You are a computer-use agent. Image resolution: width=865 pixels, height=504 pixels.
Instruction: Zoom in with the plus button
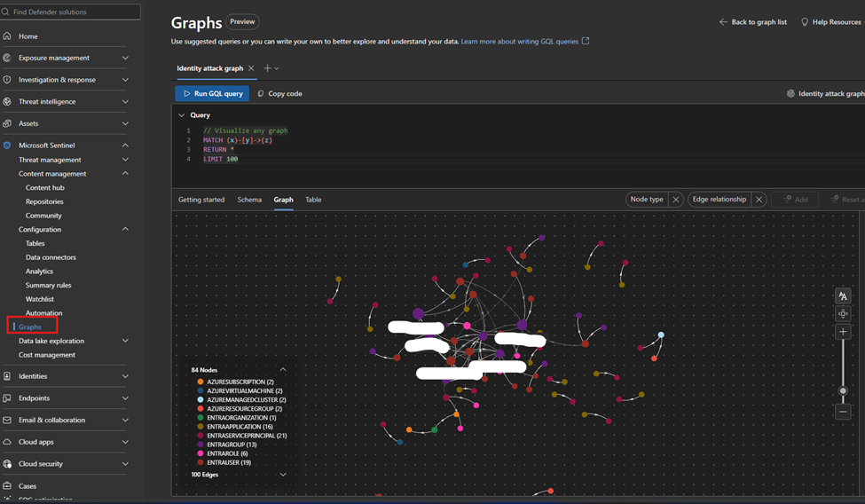843,331
